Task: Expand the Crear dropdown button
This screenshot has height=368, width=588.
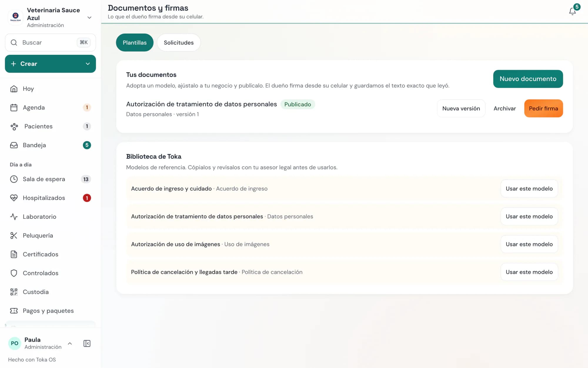Action: [x=50, y=64]
